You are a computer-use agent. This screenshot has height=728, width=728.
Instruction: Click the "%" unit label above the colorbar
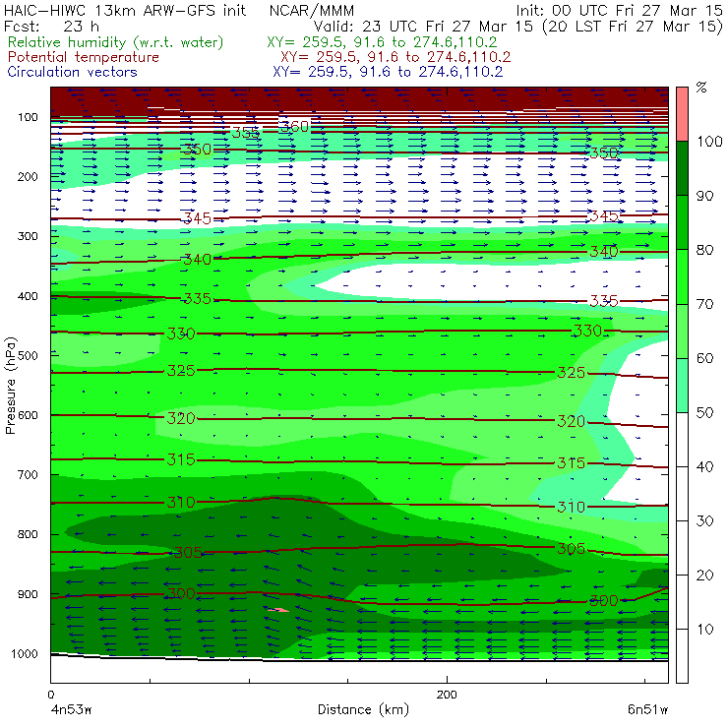click(x=701, y=88)
